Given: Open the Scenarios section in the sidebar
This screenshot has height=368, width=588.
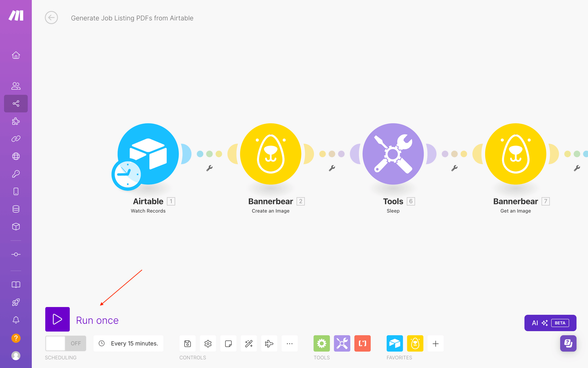Looking at the screenshot, I should point(16,103).
